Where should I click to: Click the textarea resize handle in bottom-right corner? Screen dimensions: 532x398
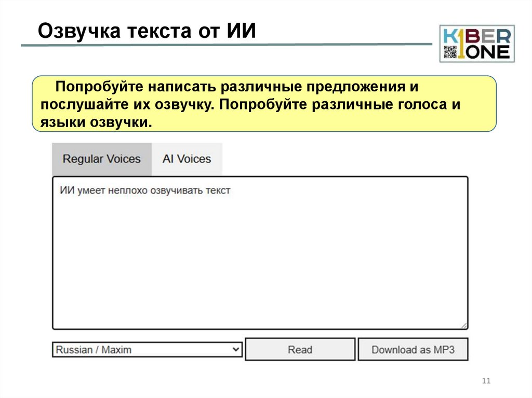[x=464, y=326]
